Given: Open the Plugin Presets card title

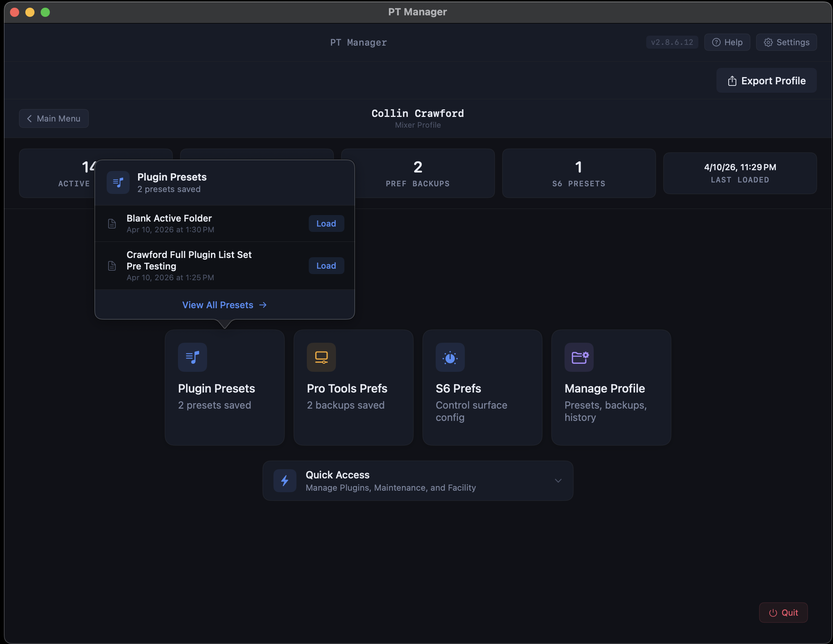Looking at the screenshot, I should (x=216, y=389).
